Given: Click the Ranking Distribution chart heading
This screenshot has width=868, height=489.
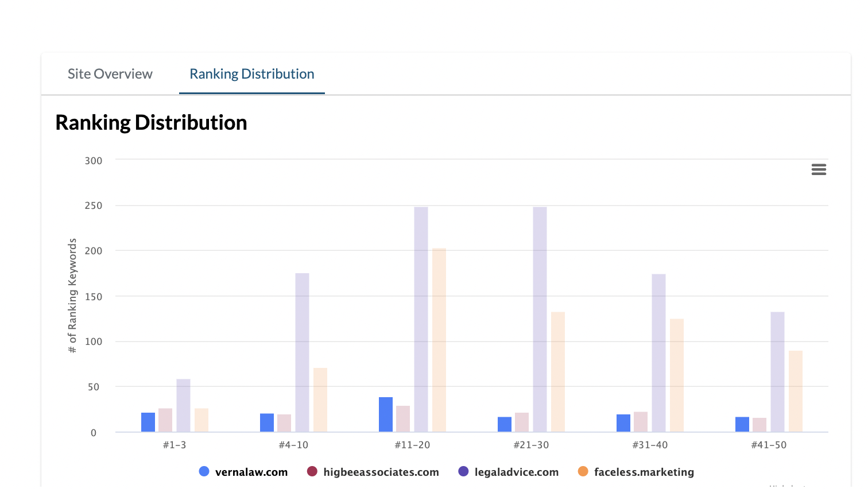Looking at the screenshot, I should click(x=151, y=123).
